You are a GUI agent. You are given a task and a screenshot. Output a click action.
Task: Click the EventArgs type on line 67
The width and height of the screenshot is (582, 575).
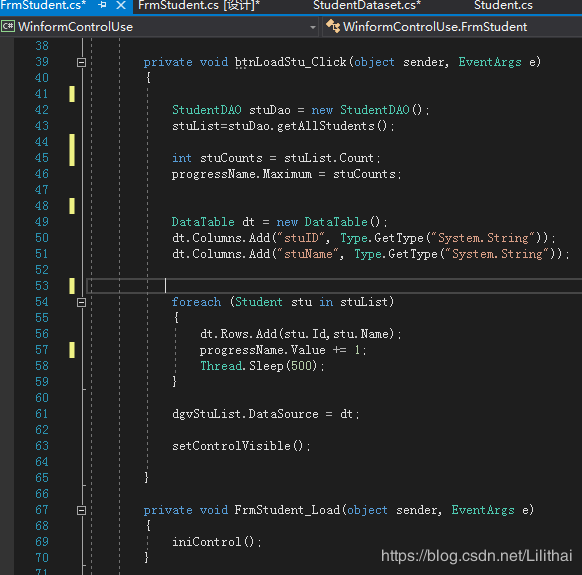(x=483, y=510)
